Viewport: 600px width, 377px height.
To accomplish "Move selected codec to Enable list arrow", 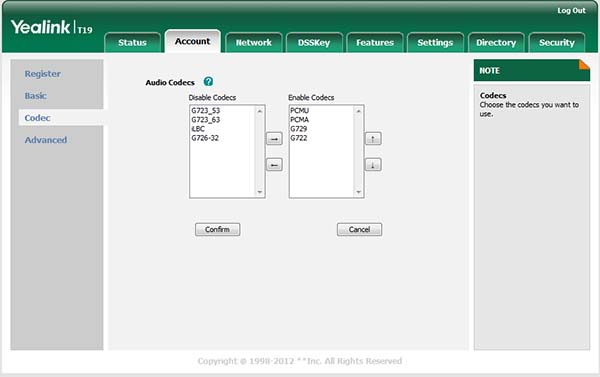I will [x=274, y=139].
